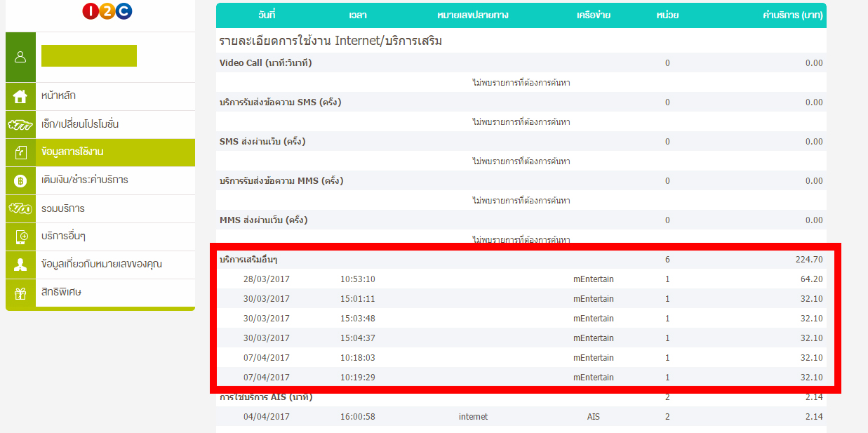Click the services icon beside รวมบริการ
The height and width of the screenshot is (433, 868).
pyautogui.click(x=20, y=208)
